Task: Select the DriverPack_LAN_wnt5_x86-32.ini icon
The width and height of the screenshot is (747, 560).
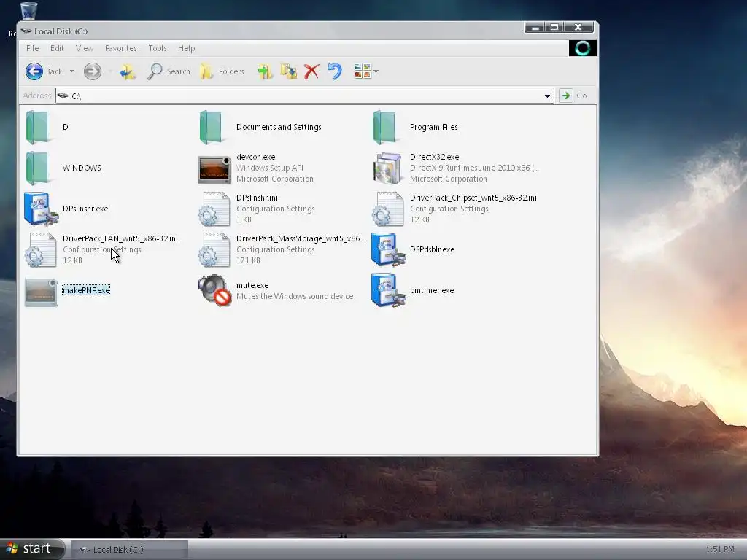Action: click(41, 249)
